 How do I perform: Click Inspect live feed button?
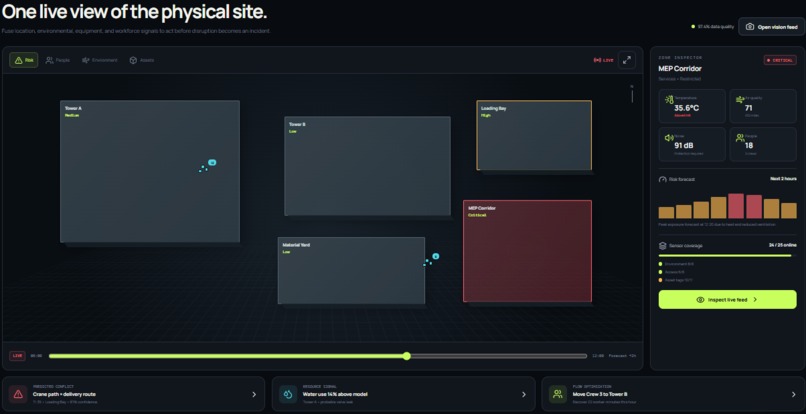(x=727, y=299)
